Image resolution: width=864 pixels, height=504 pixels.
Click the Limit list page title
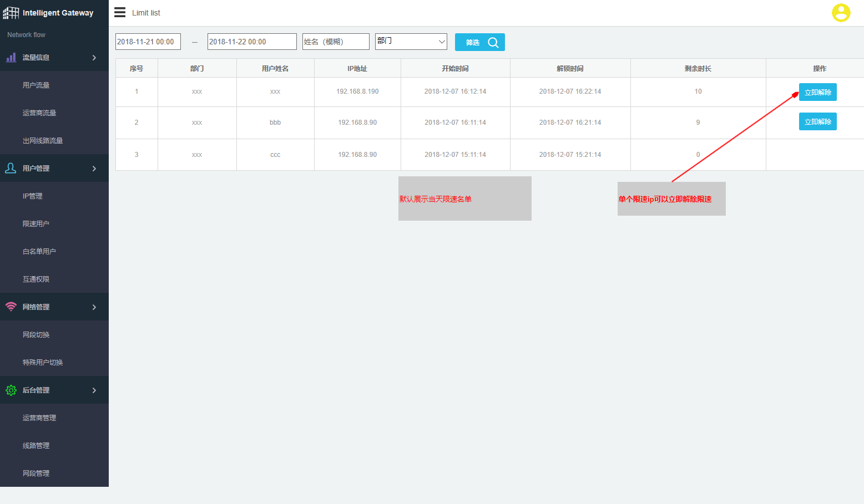(x=146, y=13)
